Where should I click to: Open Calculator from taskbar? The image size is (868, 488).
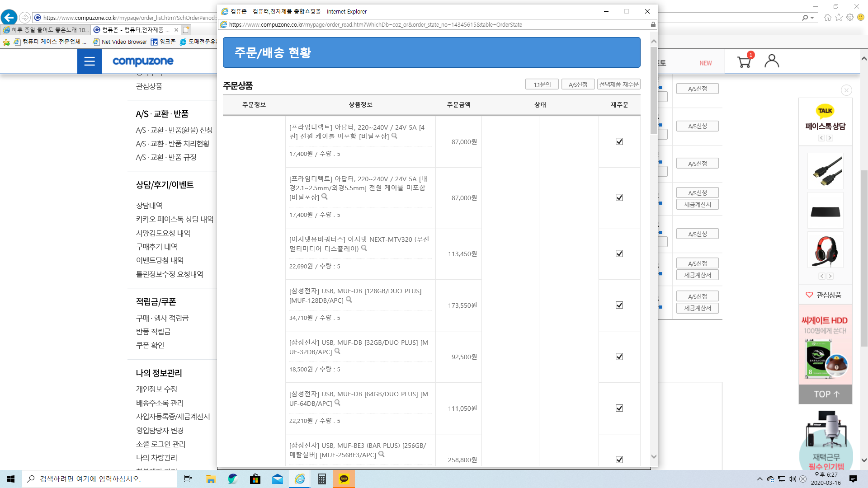pos(321,479)
